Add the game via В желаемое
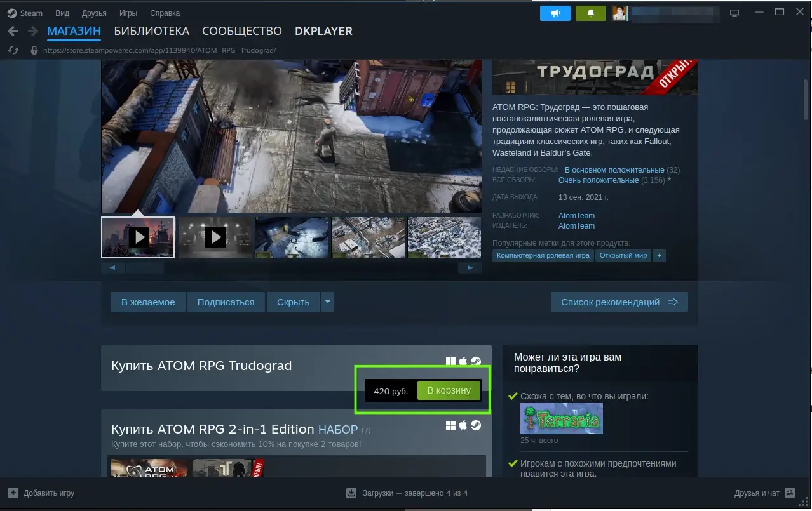The height and width of the screenshot is (511, 812). [148, 302]
